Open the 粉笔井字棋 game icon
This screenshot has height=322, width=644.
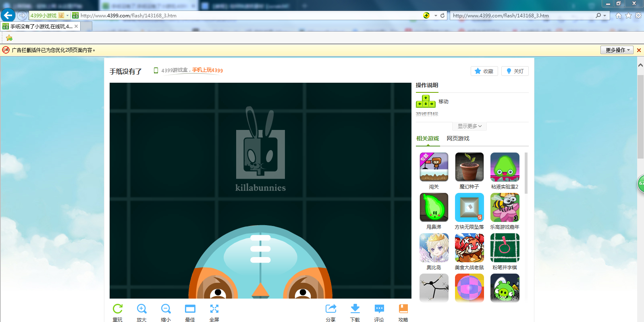505,248
